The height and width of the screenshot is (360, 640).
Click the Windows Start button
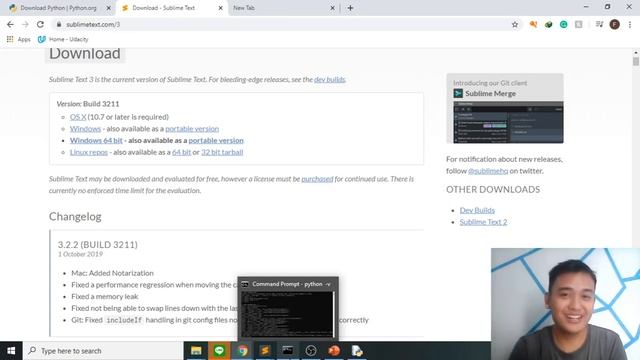(x=11, y=351)
